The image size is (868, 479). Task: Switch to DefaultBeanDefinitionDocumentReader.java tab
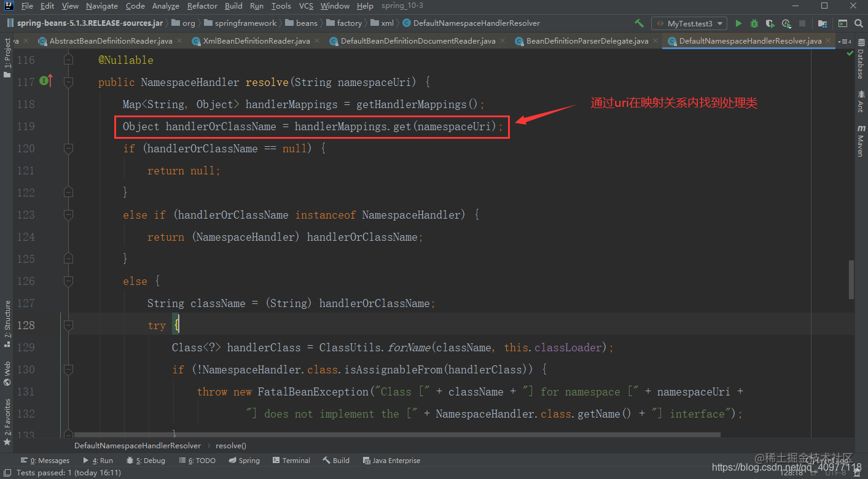(418, 41)
